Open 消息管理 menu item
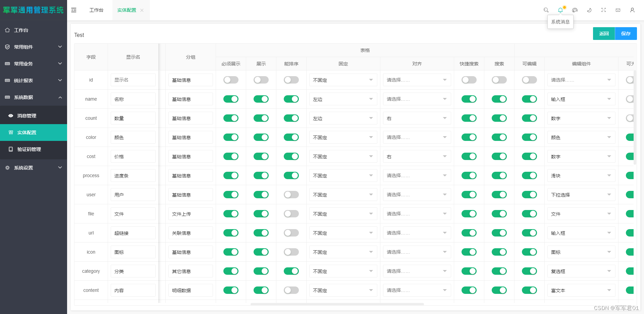This screenshot has width=644, height=314. coord(34,116)
